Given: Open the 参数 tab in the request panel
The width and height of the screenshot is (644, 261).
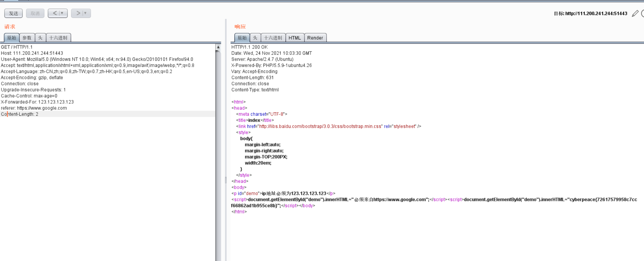Looking at the screenshot, I should pyautogui.click(x=26, y=38).
